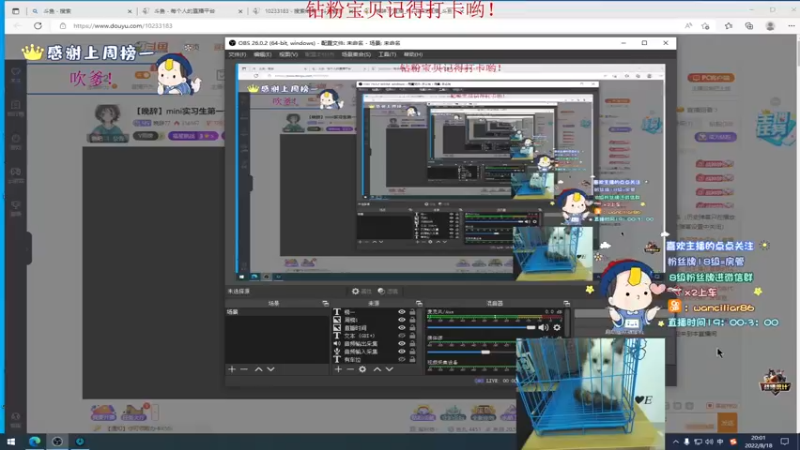Open OBS 文件(F) menu
Screen dimensions: 800x450
[x=237, y=54]
